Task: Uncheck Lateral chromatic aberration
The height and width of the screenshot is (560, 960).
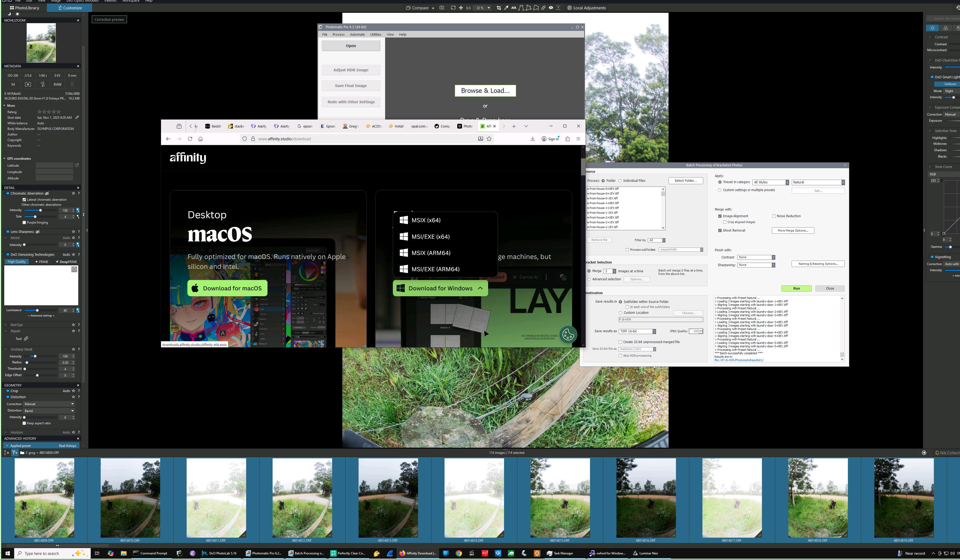Action: point(24,200)
